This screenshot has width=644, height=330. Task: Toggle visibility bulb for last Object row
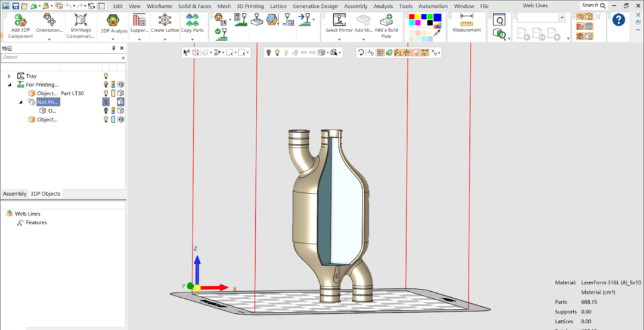point(106,119)
